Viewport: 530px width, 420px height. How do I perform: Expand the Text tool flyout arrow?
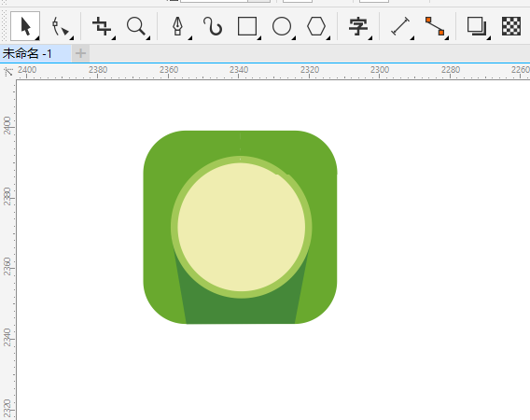coord(370,38)
